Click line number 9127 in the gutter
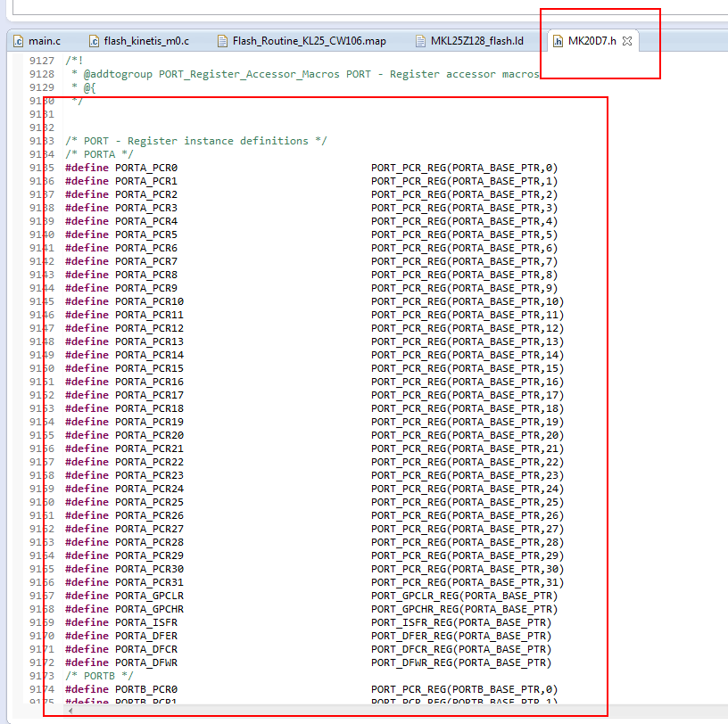Viewport: 728px width, 724px height. 42,61
